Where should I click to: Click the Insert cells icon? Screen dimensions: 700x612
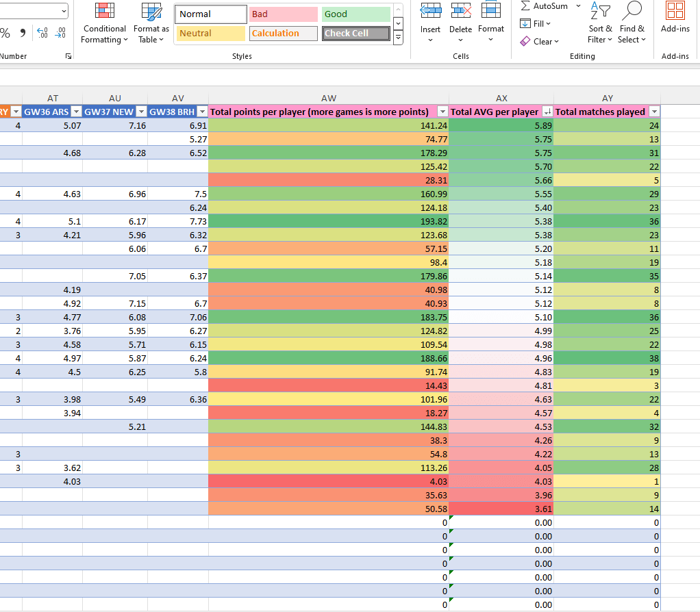(430, 11)
